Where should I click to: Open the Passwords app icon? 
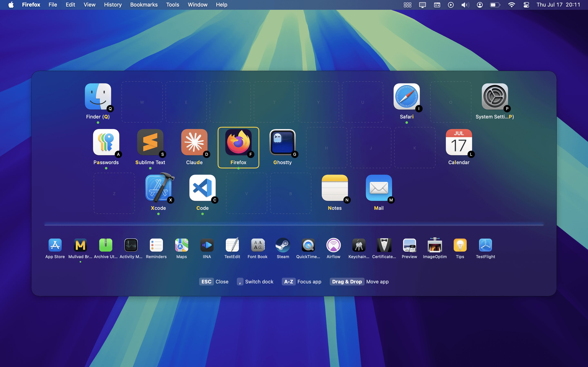(106, 142)
